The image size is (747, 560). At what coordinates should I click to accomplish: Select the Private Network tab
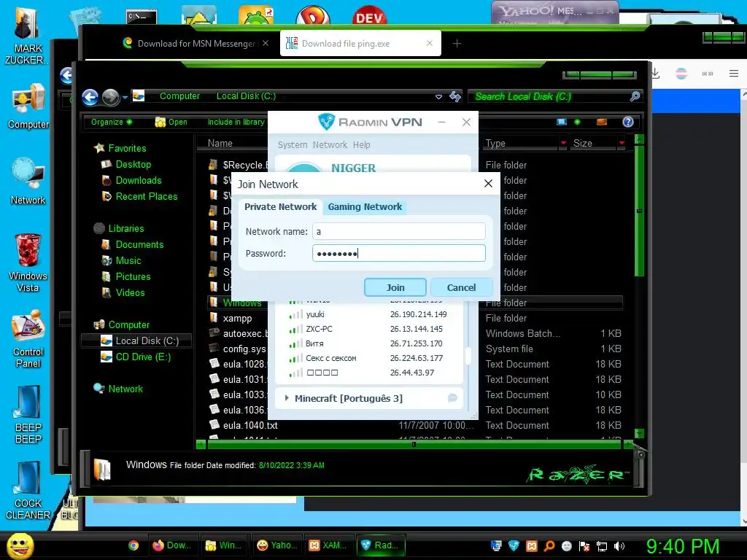280,206
